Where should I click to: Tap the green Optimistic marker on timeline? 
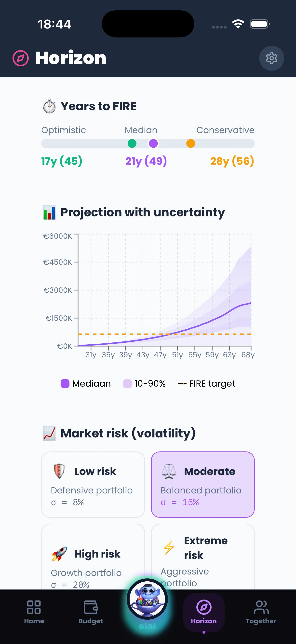(x=132, y=143)
